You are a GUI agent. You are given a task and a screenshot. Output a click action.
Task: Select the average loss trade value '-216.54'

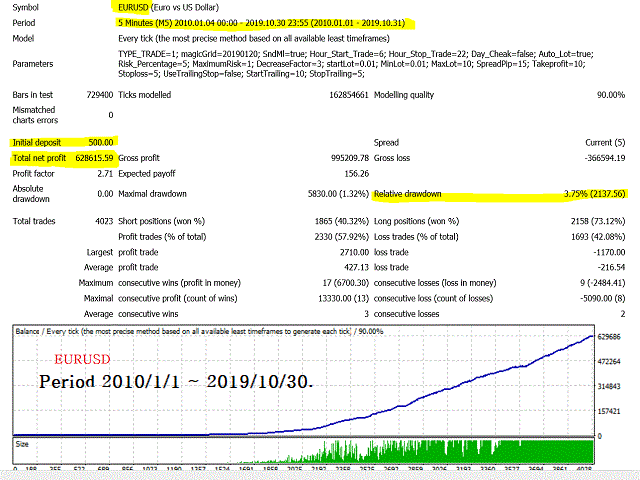[611, 267]
